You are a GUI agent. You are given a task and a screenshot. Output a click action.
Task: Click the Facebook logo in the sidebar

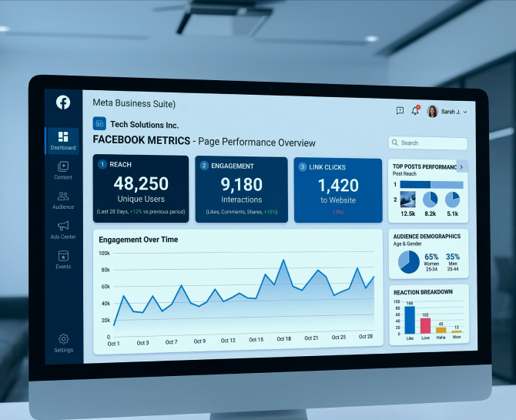point(63,102)
